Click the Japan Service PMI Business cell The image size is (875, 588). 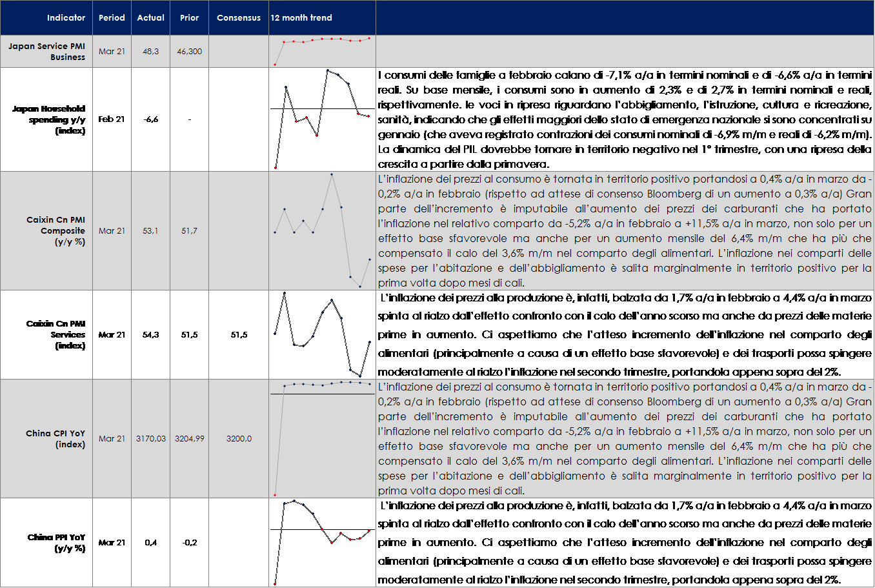47,52
